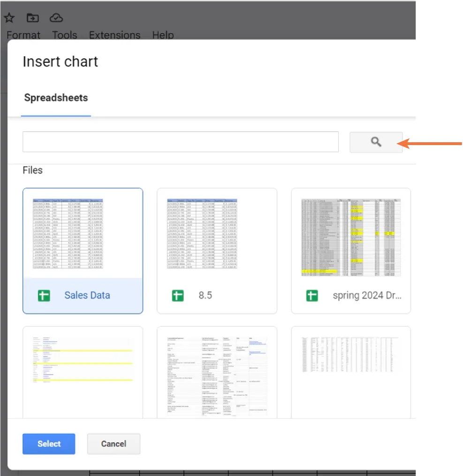
Task: Open the Format menu
Action: click(x=23, y=35)
